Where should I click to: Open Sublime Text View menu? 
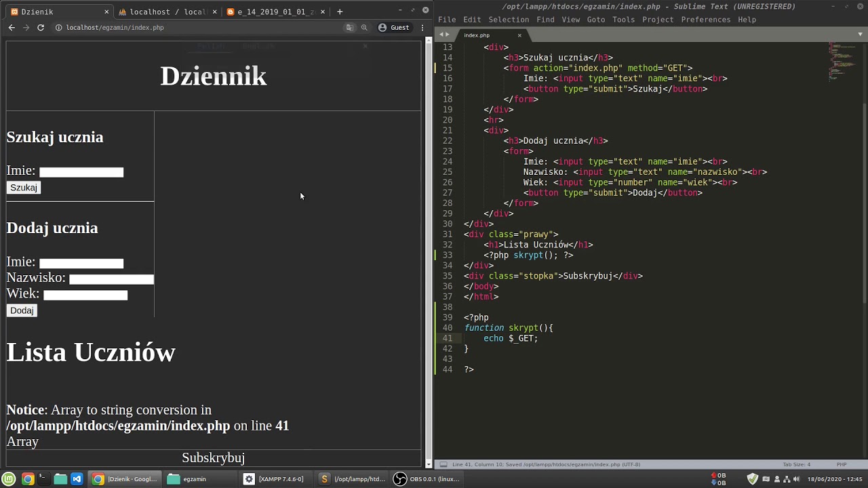[x=571, y=20]
